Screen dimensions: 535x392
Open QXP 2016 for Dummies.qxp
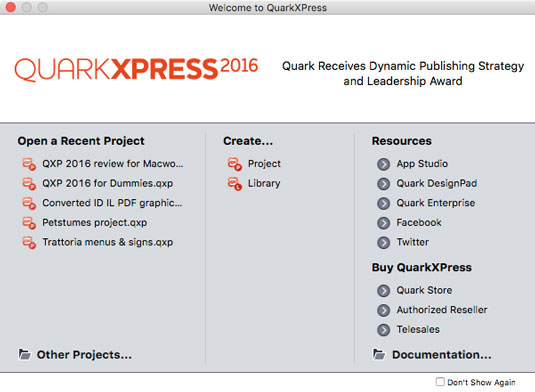click(107, 184)
